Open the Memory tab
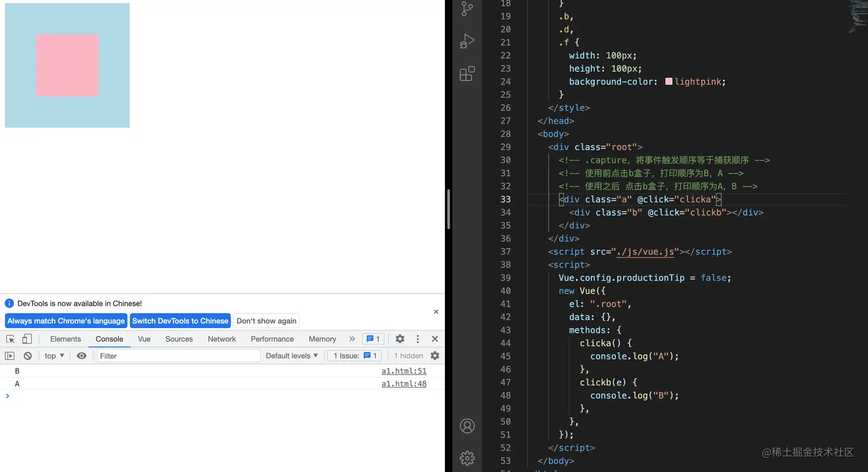Viewport: 868px width, 472px height. point(322,339)
